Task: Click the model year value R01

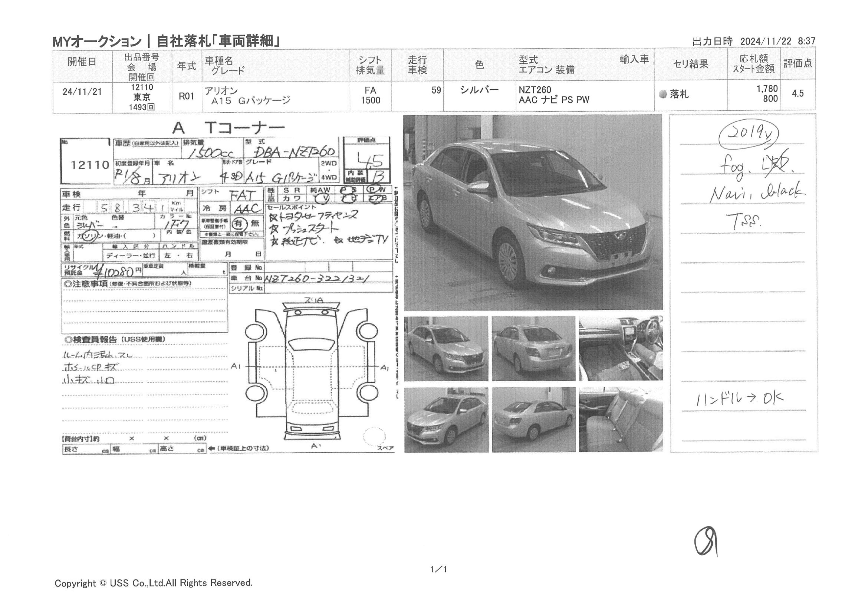Action: pyautogui.click(x=186, y=96)
